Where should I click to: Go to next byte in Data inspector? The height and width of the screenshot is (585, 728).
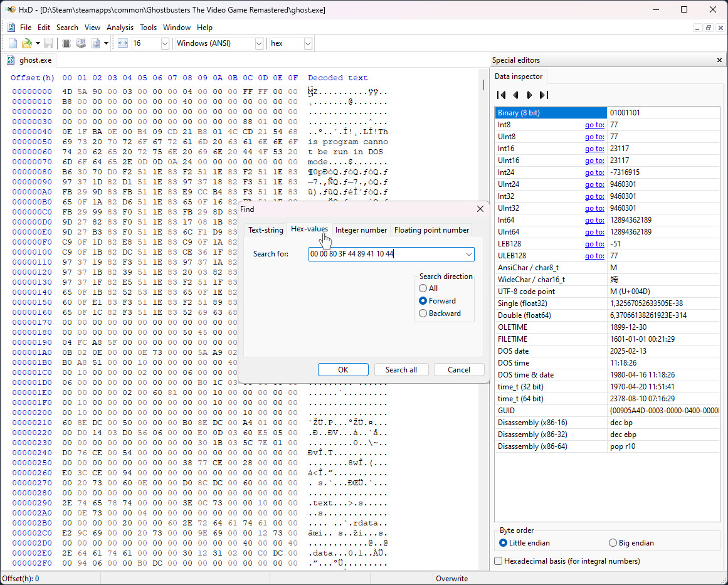point(529,95)
